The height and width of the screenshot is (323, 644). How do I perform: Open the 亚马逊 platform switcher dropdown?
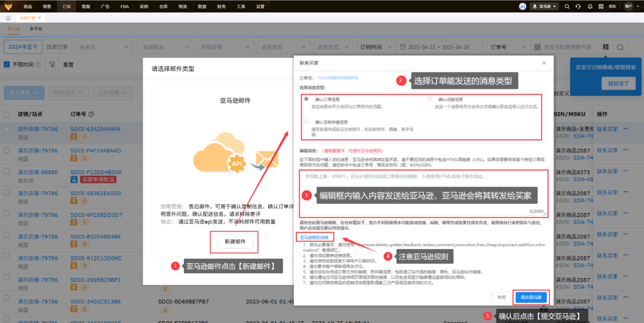tap(544, 6)
